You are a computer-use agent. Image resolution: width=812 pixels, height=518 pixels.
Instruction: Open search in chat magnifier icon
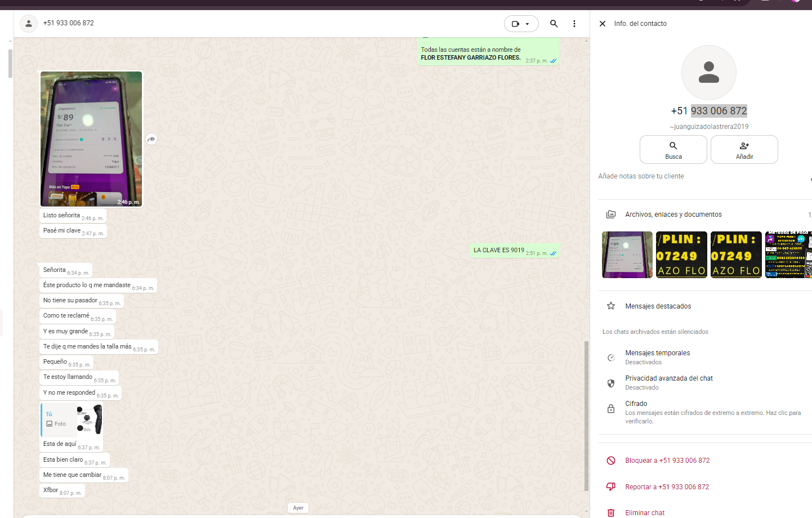[x=554, y=24]
